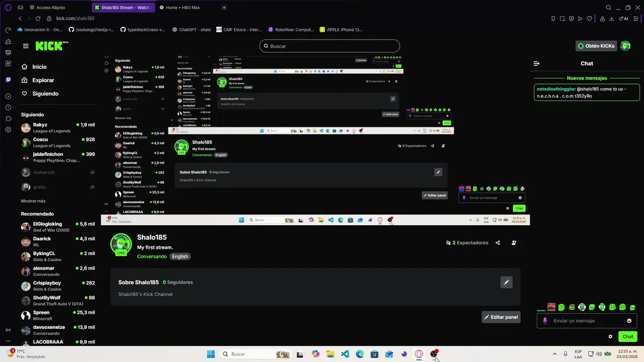Open a new browser tab
This screenshot has height=362, width=644.
click(224, 8)
